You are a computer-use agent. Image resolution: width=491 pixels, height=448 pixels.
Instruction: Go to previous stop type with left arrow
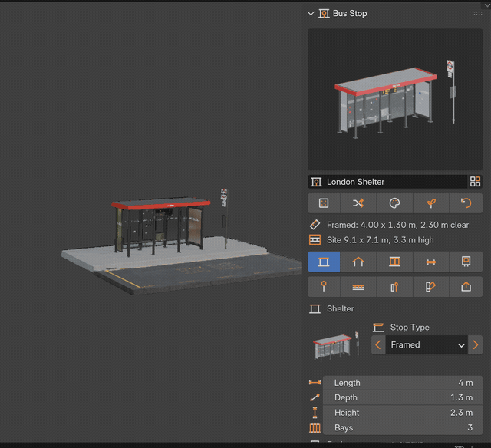(378, 344)
